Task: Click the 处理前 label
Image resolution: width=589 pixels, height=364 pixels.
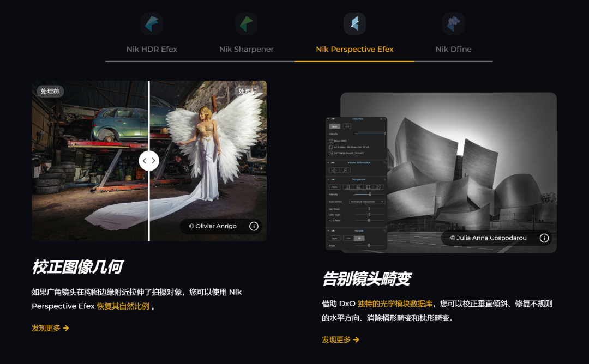Action: click(50, 91)
